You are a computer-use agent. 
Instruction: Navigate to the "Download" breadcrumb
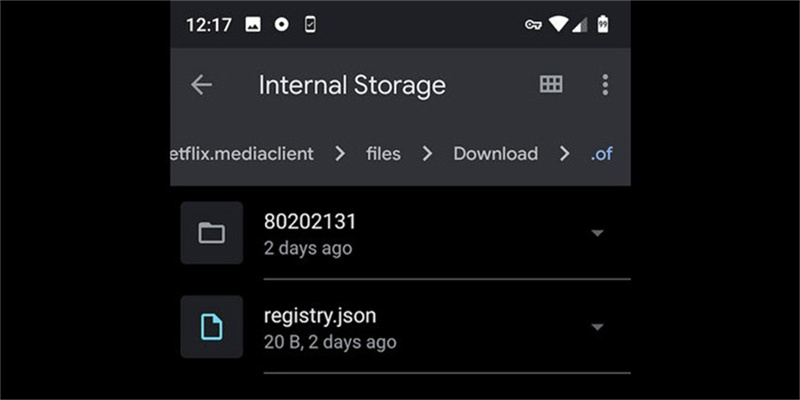click(495, 154)
